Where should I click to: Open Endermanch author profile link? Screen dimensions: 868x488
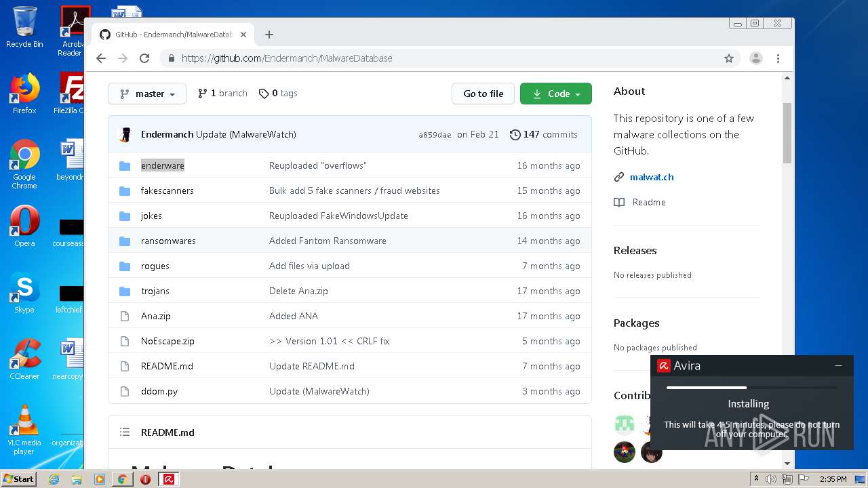(167, 134)
